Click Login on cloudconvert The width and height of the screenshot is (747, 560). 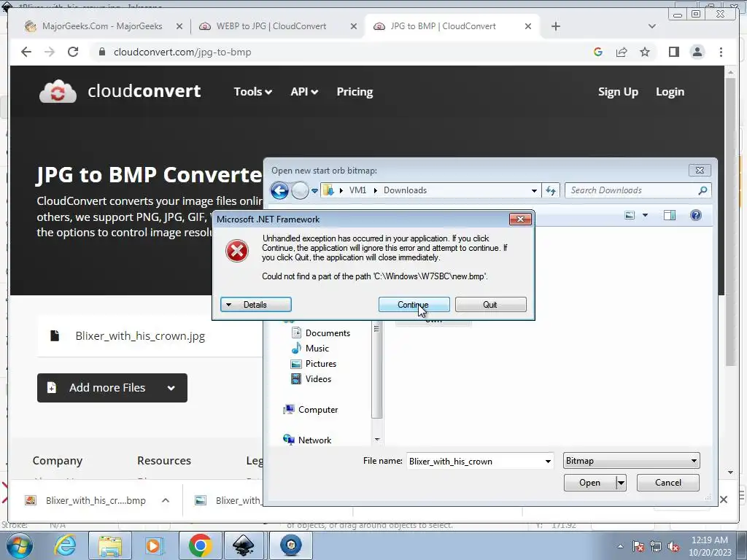click(x=670, y=91)
